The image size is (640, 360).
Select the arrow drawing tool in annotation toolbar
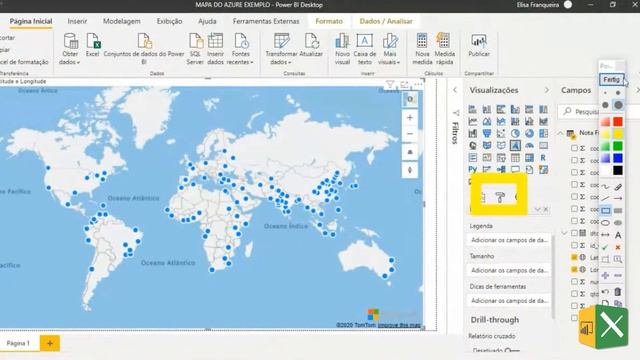pyautogui.click(x=618, y=198)
